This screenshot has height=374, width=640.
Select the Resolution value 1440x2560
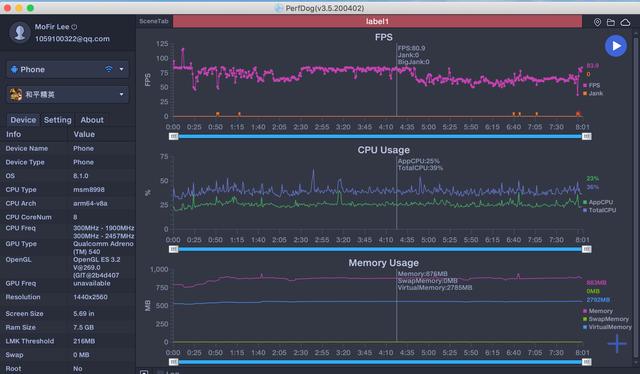(91, 297)
